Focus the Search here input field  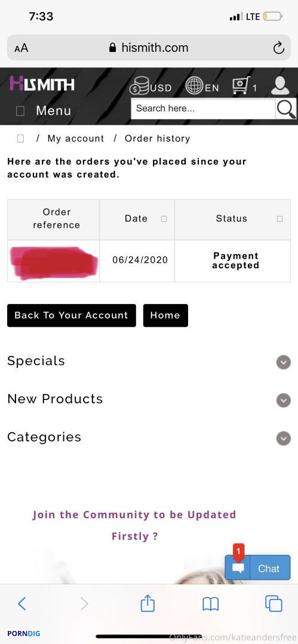[203, 109]
